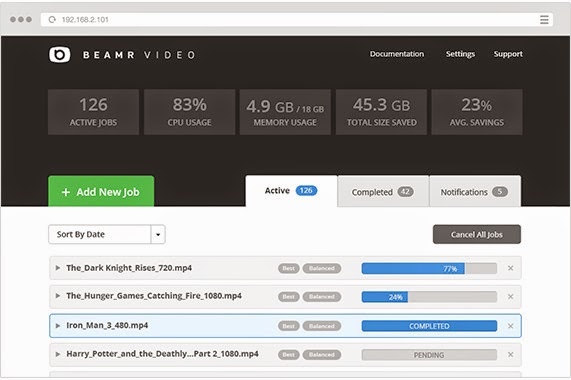Click the Memory Usage stat tile

point(285,112)
